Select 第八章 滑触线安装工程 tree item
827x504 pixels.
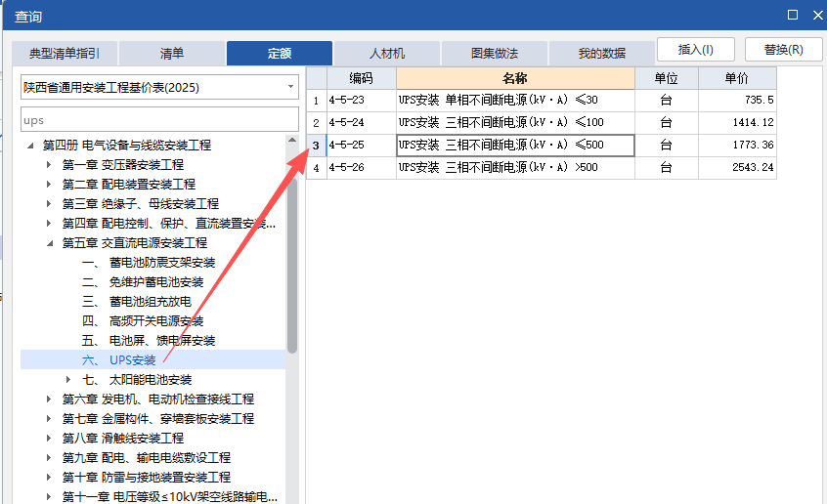(x=123, y=439)
